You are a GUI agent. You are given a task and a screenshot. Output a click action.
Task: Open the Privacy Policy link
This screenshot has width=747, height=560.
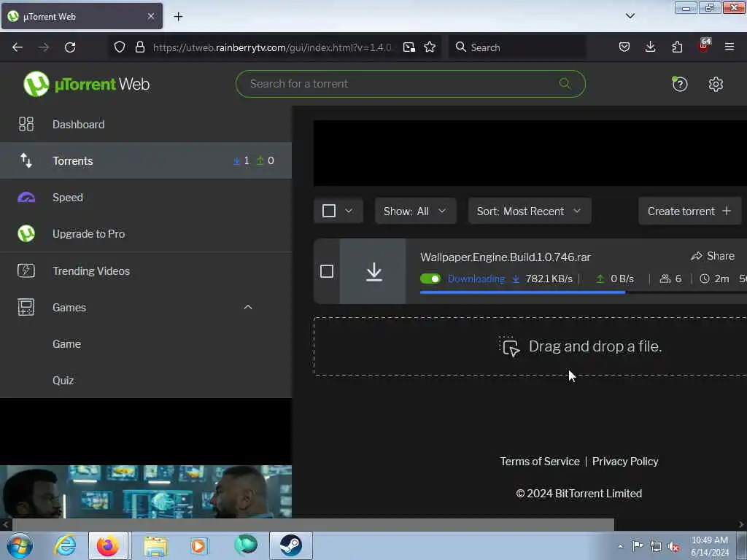[625, 462]
